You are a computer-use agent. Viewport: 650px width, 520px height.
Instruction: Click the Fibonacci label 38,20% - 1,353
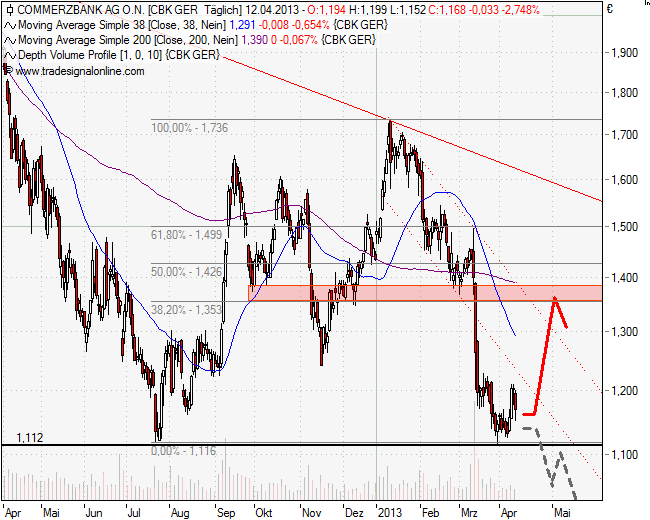tap(187, 310)
